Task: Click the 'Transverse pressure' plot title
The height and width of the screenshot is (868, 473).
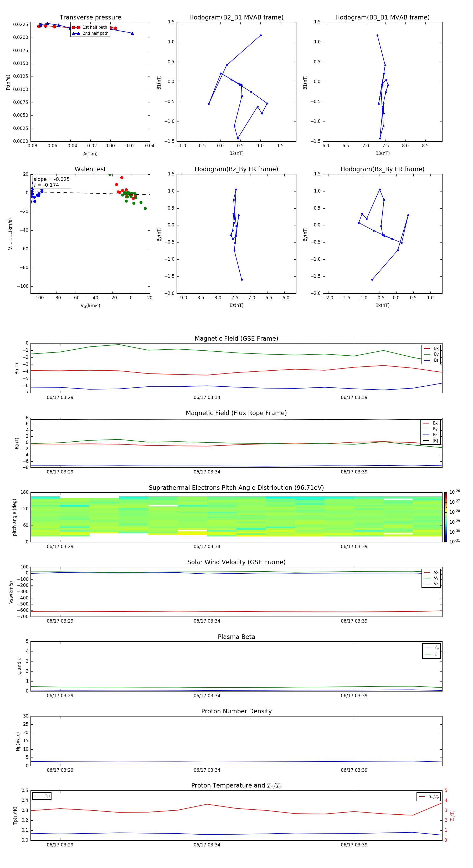Action: coord(90,18)
